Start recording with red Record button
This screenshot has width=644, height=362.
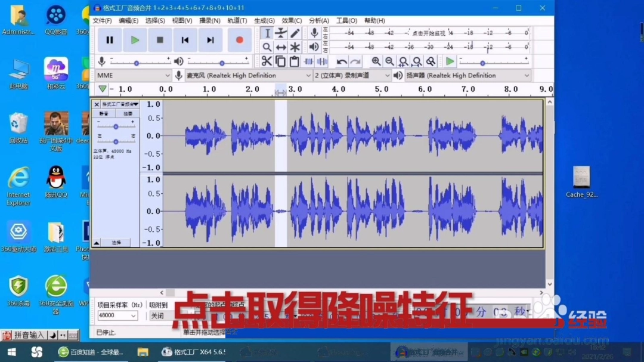[x=240, y=40]
